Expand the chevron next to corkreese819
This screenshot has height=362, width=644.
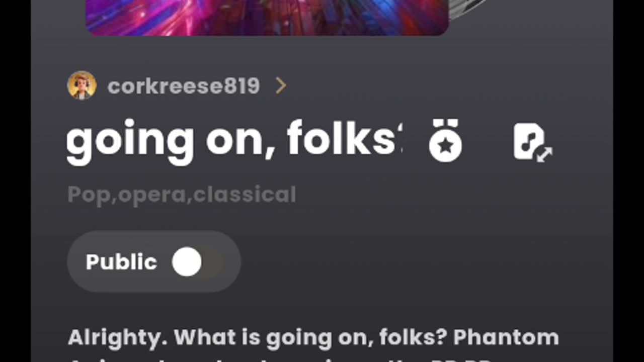[x=281, y=86]
